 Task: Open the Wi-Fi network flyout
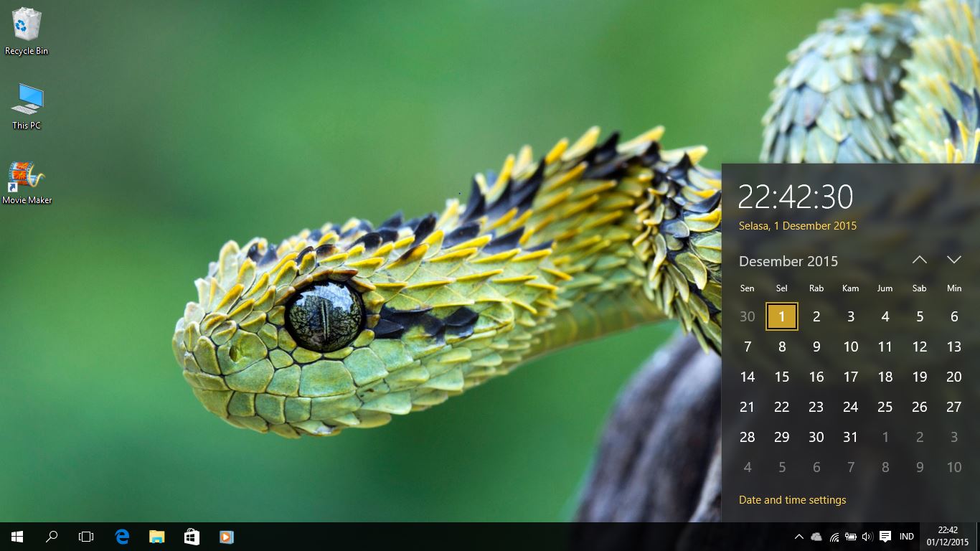coord(834,536)
